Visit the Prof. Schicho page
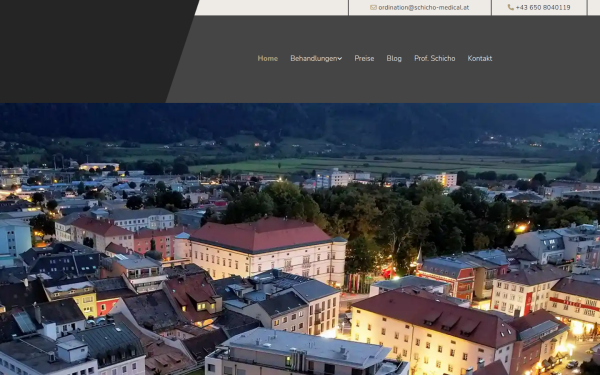The height and width of the screenshot is (375, 600). [x=434, y=59]
